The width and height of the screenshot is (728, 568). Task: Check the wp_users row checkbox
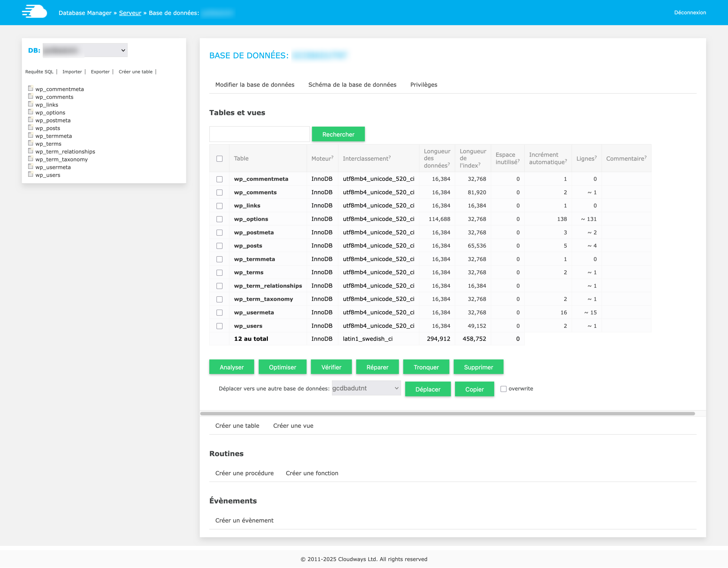[x=219, y=326]
